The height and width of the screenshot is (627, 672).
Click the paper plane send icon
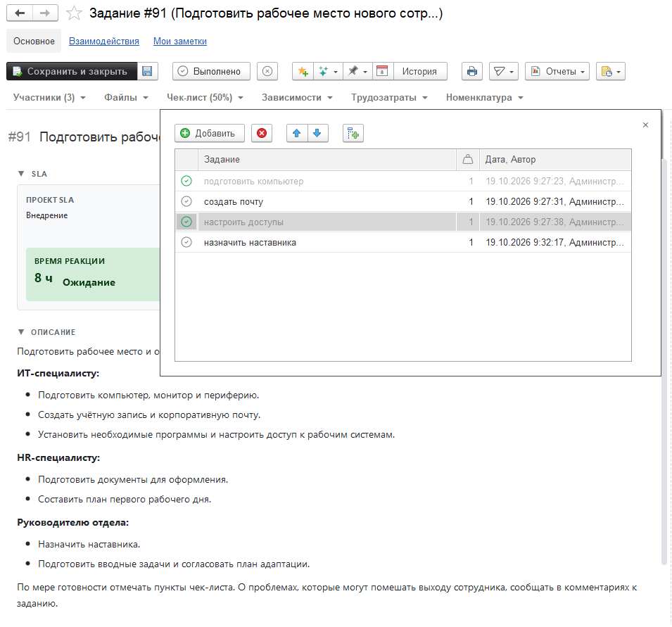tap(504, 71)
